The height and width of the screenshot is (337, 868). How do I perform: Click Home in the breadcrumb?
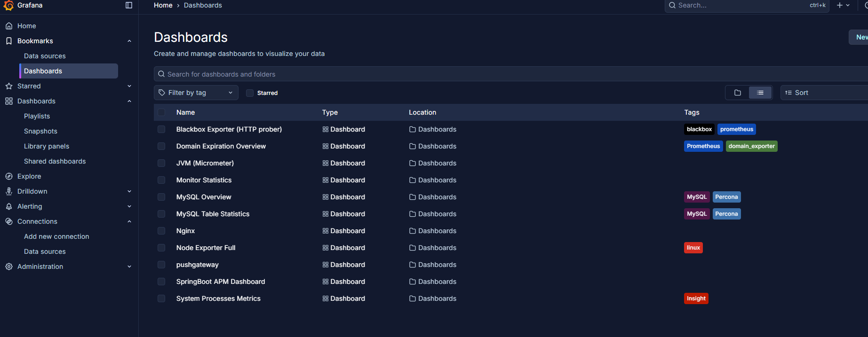[163, 5]
